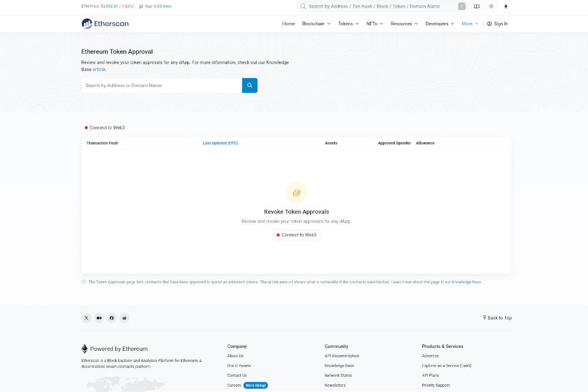The image size is (588, 392).
Task: Expand the Developers menu
Action: (439, 24)
